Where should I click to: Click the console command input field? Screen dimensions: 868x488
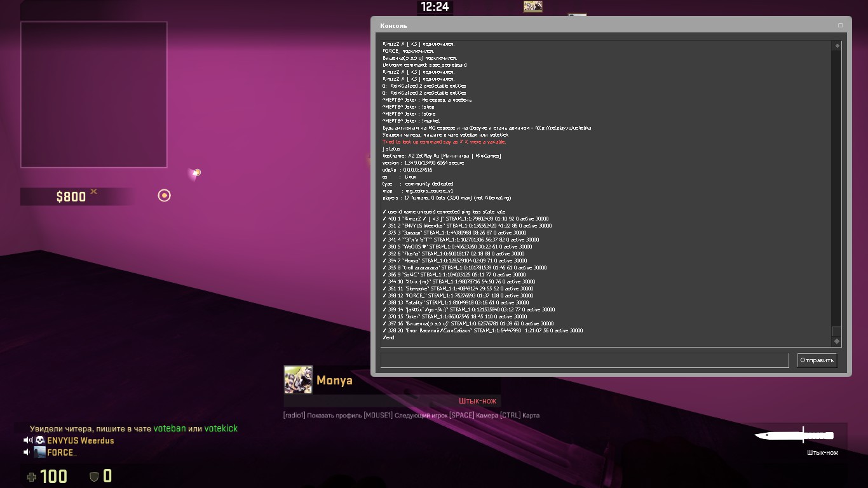[584, 360]
